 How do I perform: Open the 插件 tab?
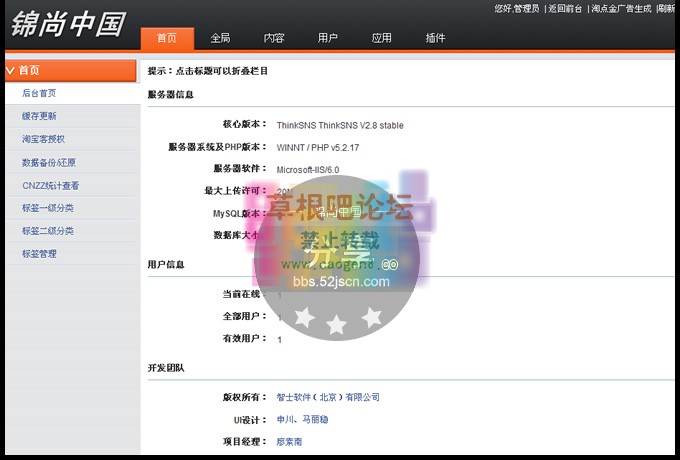click(x=435, y=39)
